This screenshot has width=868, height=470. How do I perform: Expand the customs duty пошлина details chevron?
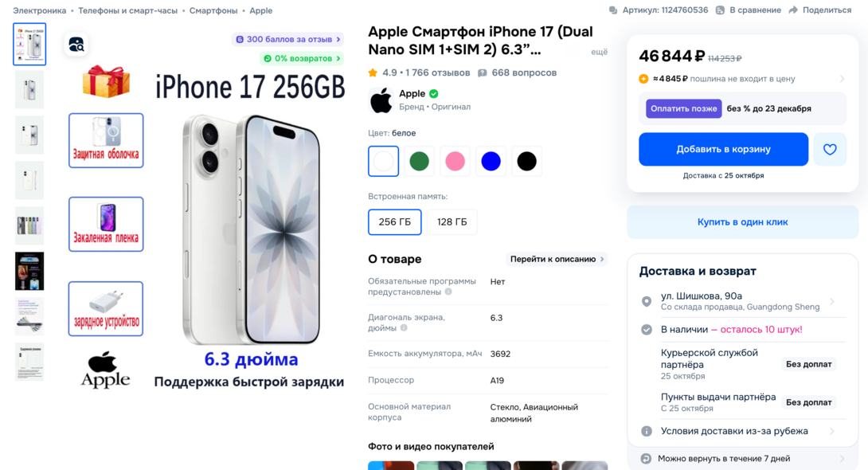pos(842,79)
